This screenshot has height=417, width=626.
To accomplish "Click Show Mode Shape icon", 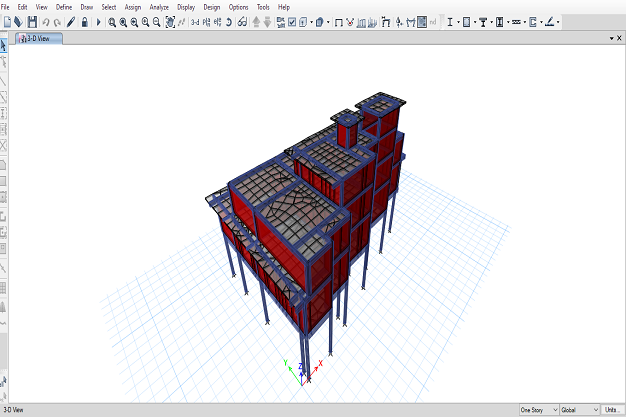I will click(372, 22).
